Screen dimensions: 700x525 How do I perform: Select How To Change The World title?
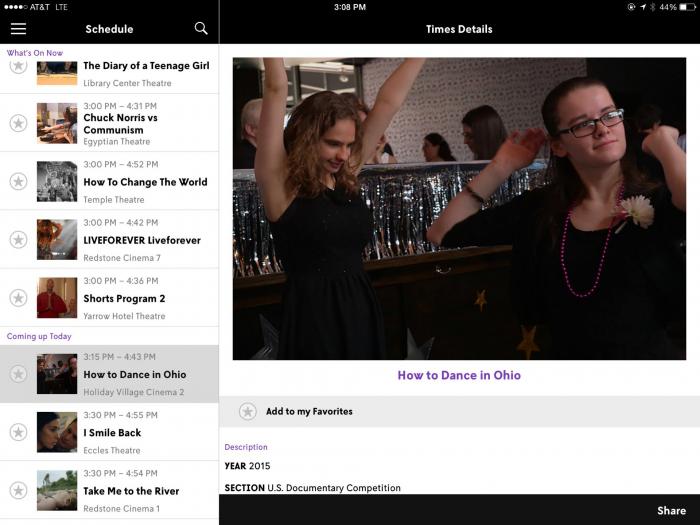145,182
